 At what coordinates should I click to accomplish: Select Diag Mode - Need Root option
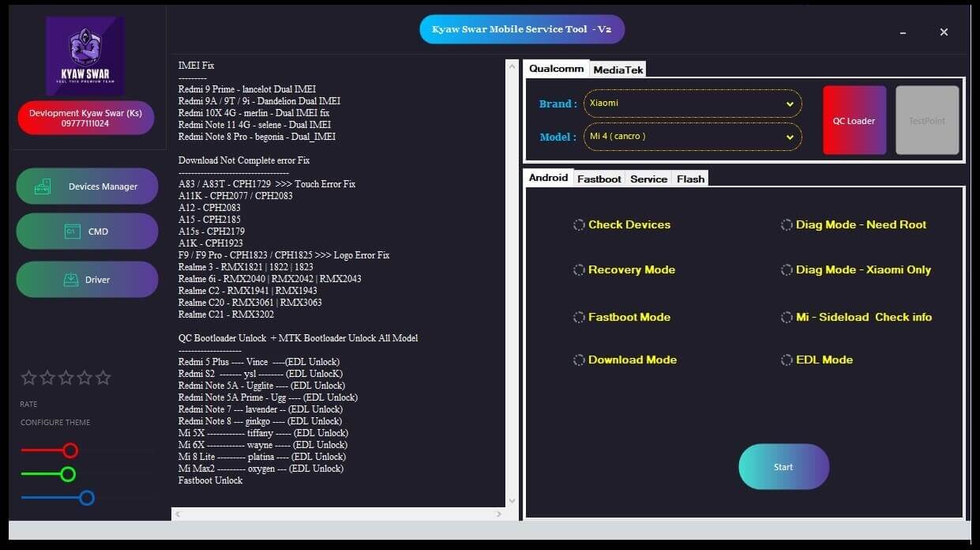854,224
